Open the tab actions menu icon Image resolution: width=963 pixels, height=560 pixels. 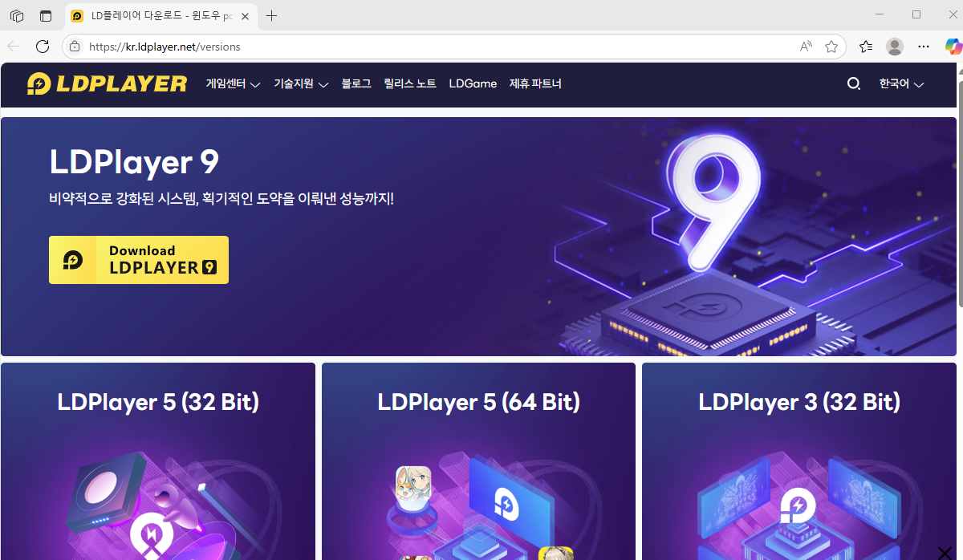(x=17, y=15)
